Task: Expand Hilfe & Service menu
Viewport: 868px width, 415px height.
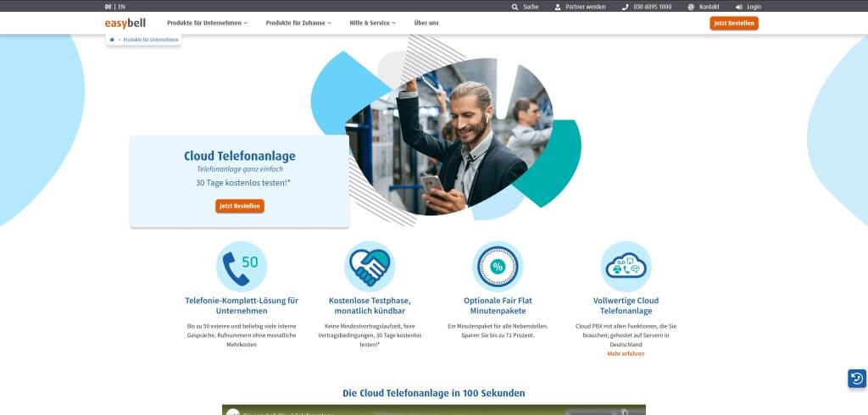Action: click(373, 23)
